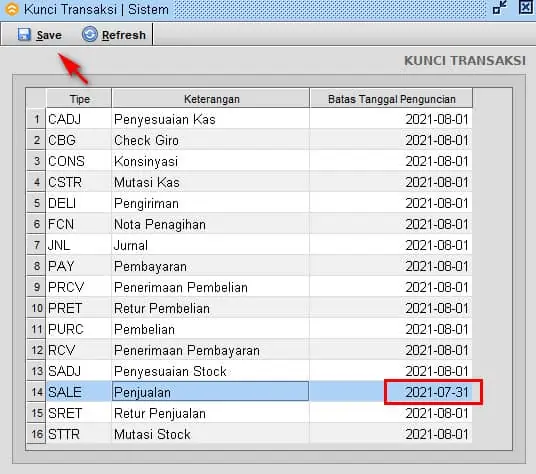Viewport: 536px width, 474px height.
Task: Click the circular Refresh icon
Action: [90, 34]
